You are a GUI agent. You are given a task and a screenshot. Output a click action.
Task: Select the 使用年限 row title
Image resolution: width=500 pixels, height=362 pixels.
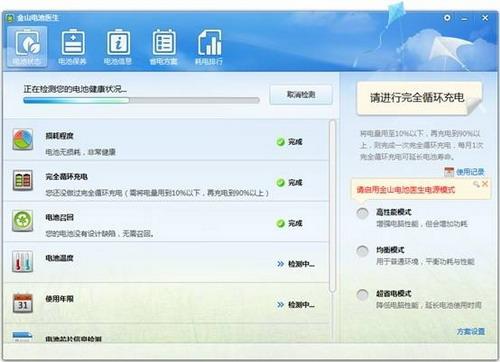point(59,299)
